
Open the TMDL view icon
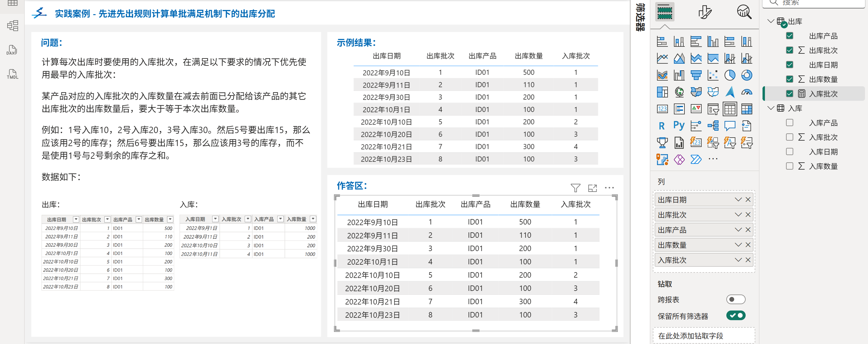[x=12, y=74]
